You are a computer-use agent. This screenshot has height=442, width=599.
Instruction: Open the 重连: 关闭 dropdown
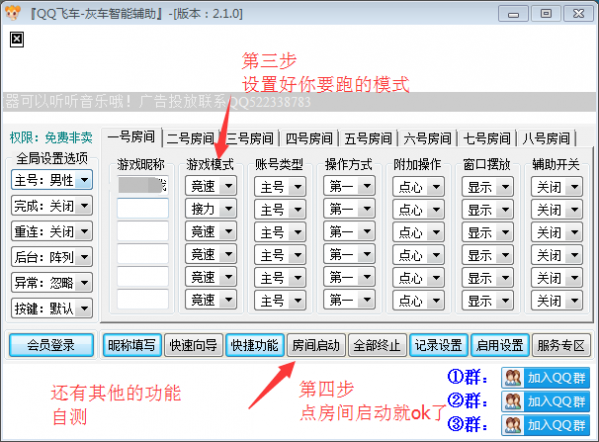point(52,231)
